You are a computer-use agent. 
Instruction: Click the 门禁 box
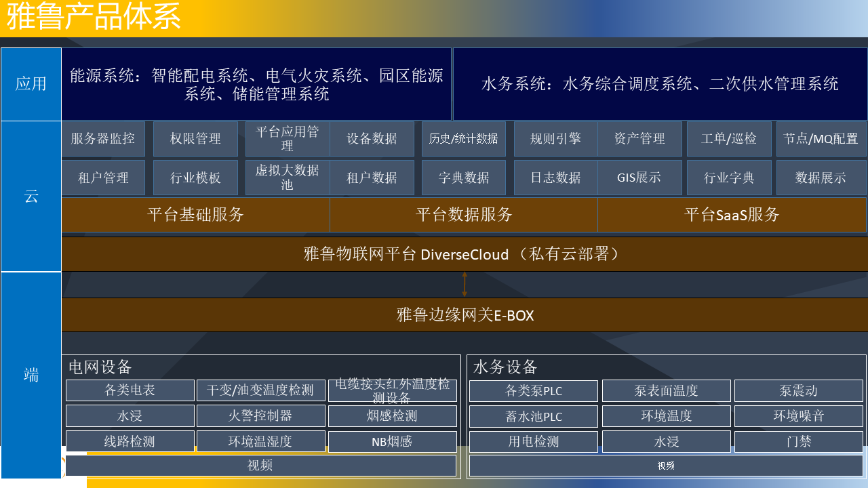click(799, 442)
